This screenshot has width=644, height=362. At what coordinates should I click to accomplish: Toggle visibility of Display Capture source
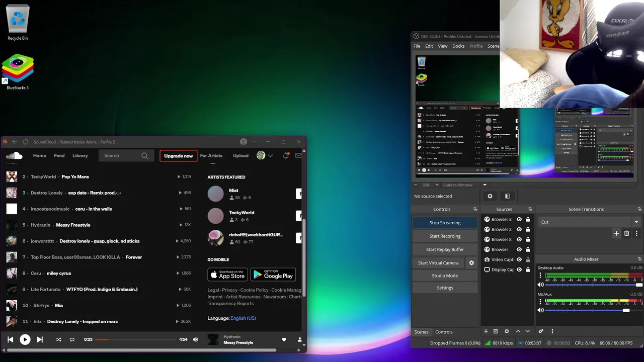519,269
